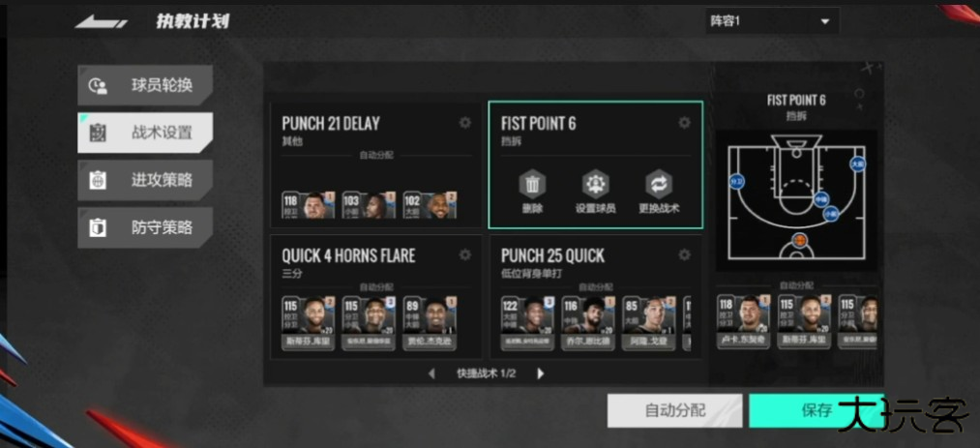The width and height of the screenshot is (980, 448).
Task: Go to previous quick tactics page arrow
Action: [x=431, y=373]
